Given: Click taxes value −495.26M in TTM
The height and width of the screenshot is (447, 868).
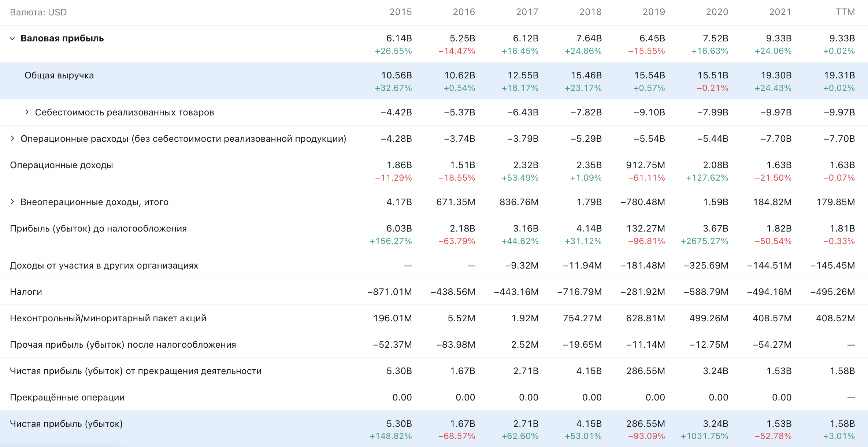Looking at the screenshot, I should [x=832, y=292].
